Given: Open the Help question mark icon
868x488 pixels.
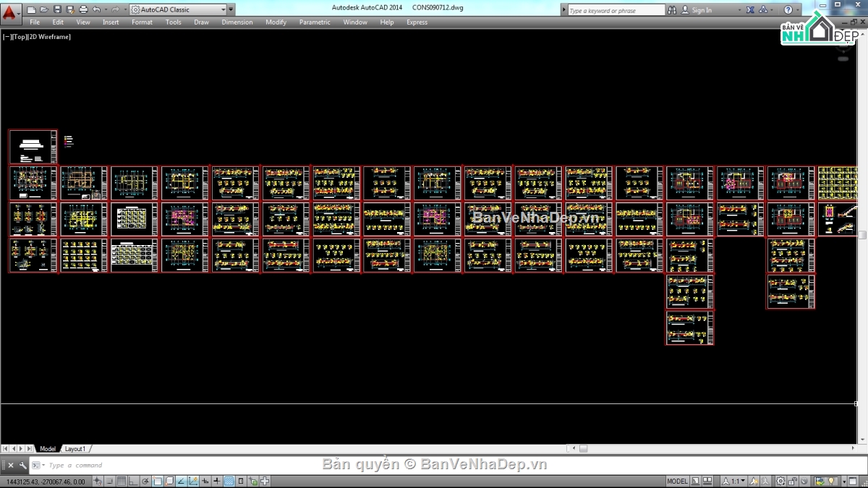Looking at the screenshot, I should click(x=788, y=10).
